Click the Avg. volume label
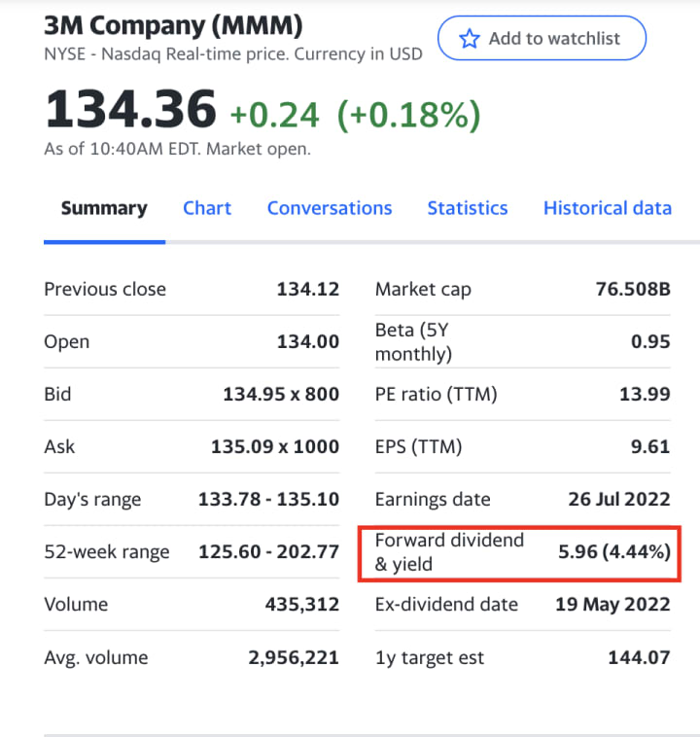This screenshot has height=737, width=700. [x=96, y=658]
